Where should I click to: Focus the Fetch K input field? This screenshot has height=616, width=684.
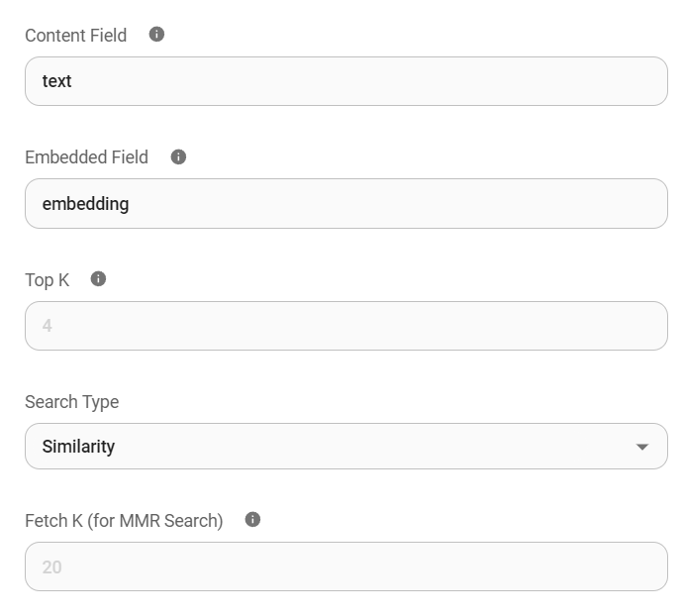[346, 566]
